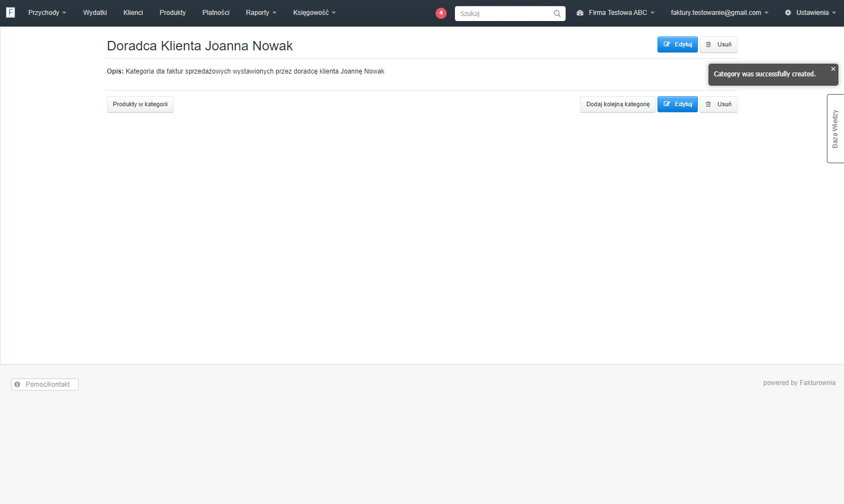Go to Wydatki menu item
This screenshot has width=844, height=504.
pyautogui.click(x=95, y=13)
